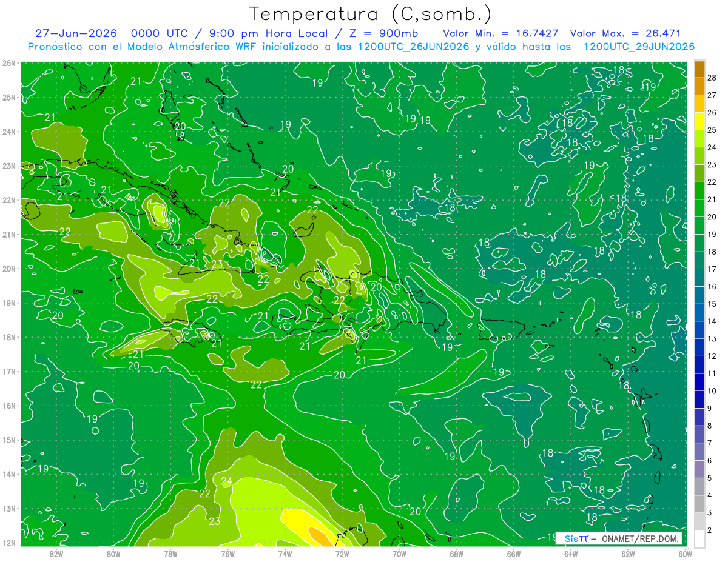The height and width of the screenshot is (562, 728).
Task: Click the "4" label on color scale
Action: [x=710, y=495]
